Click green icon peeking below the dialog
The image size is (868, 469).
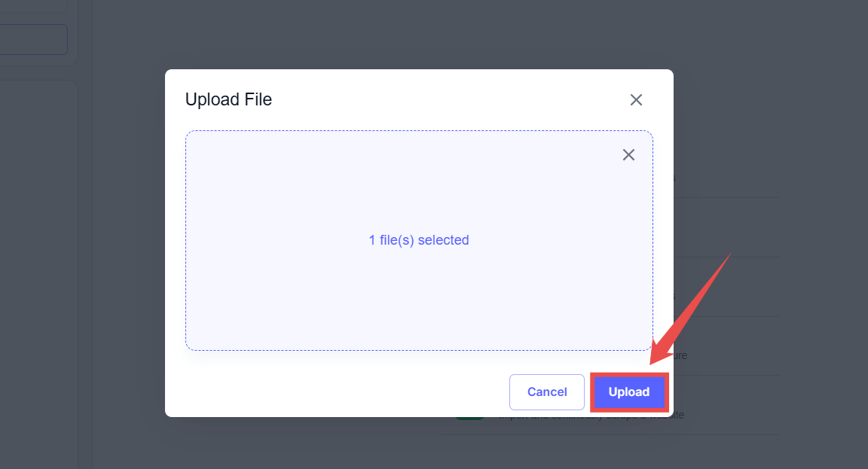[x=467, y=418]
